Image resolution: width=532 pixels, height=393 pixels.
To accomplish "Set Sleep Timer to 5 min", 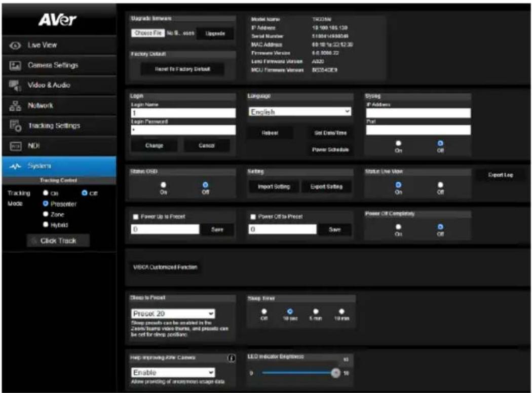I will tap(316, 311).
